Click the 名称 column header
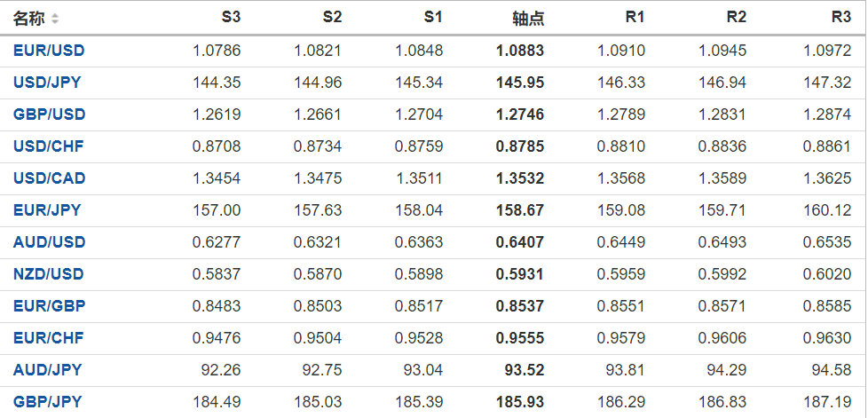This screenshot has width=868, height=418. [28, 19]
